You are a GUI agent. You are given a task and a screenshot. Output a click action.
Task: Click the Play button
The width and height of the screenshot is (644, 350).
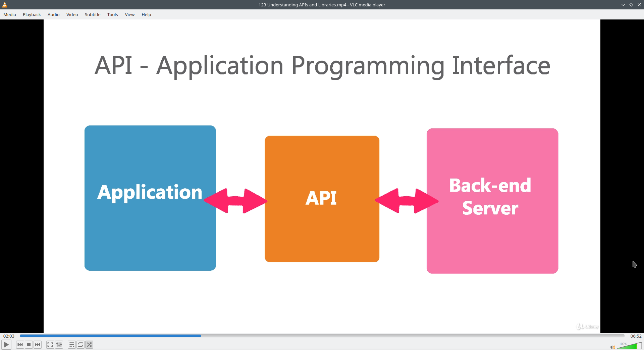pyautogui.click(x=6, y=345)
